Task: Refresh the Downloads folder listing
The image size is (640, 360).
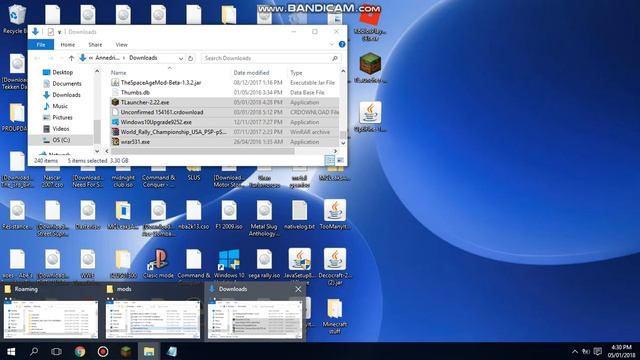Action: [191, 58]
